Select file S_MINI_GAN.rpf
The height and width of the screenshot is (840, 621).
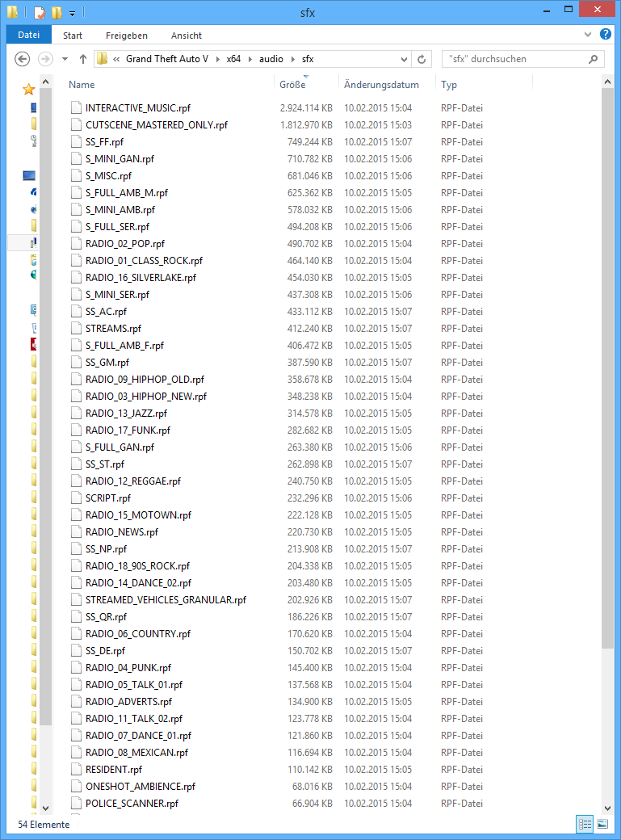click(120, 159)
